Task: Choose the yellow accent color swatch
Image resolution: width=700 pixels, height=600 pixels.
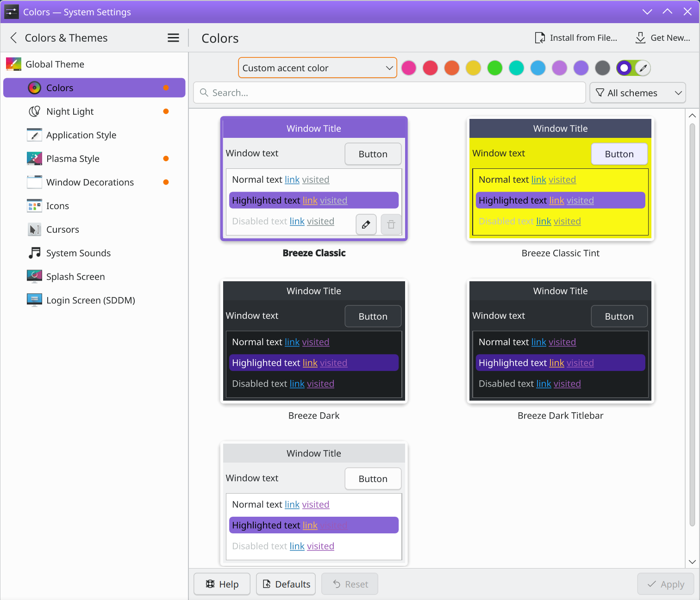Action: tap(473, 68)
